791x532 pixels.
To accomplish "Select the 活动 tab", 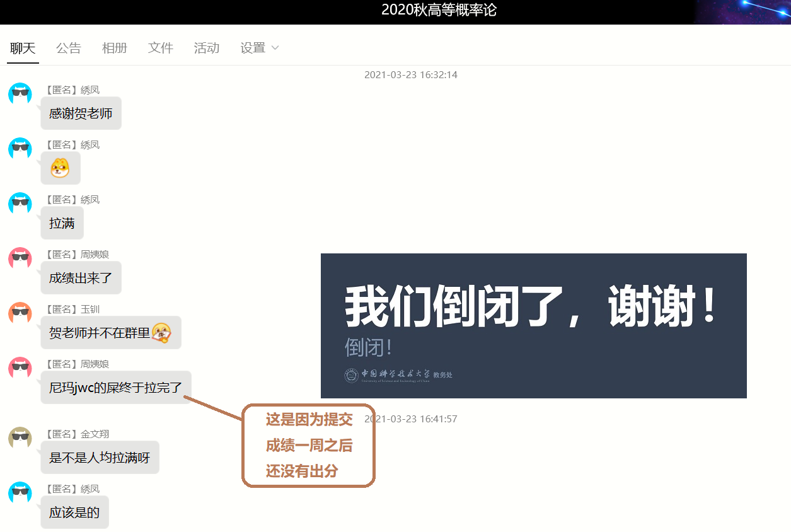I will (x=206, y=48).
